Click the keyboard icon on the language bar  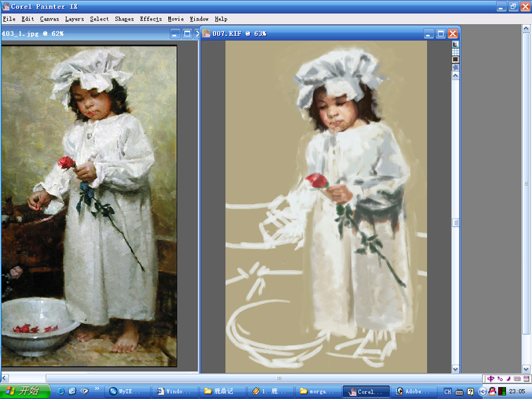click(x=459, y=392)
